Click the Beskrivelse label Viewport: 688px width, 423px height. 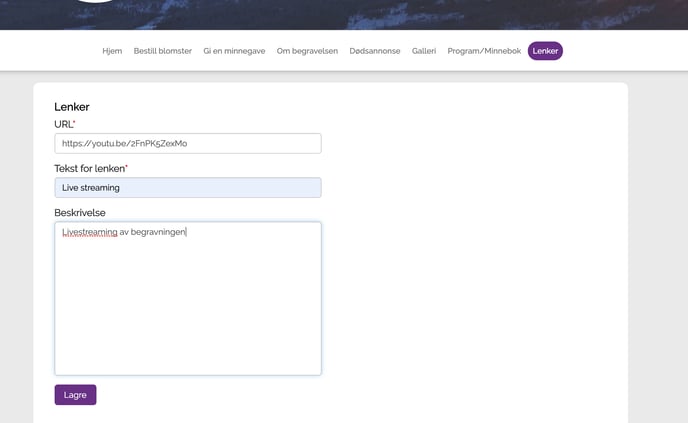80,213
